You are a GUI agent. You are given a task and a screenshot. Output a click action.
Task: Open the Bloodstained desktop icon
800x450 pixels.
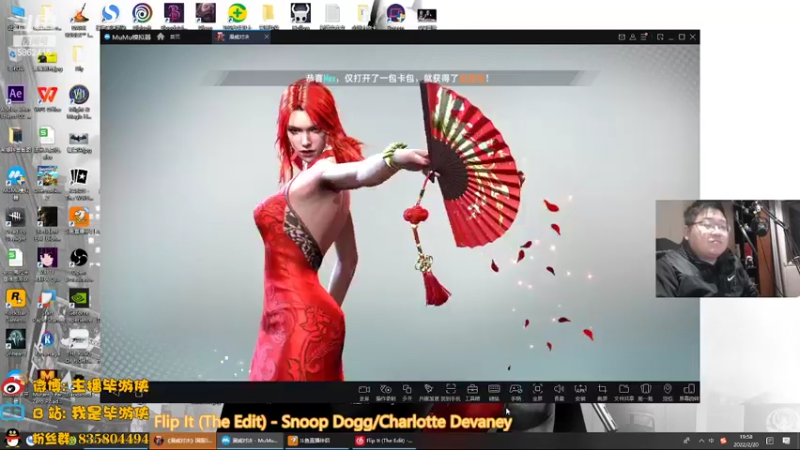tap(173, 13)
